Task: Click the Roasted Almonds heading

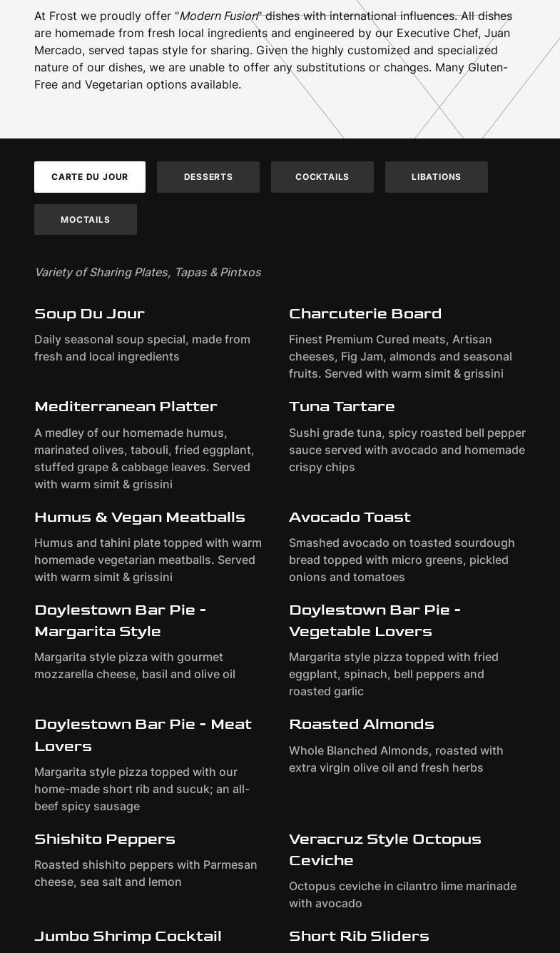Action: point(362,724)
